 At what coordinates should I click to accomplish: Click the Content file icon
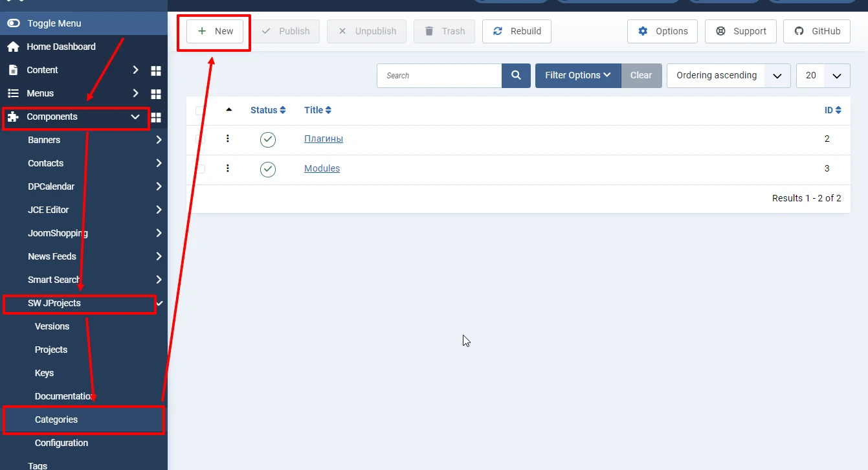(13, 70)
